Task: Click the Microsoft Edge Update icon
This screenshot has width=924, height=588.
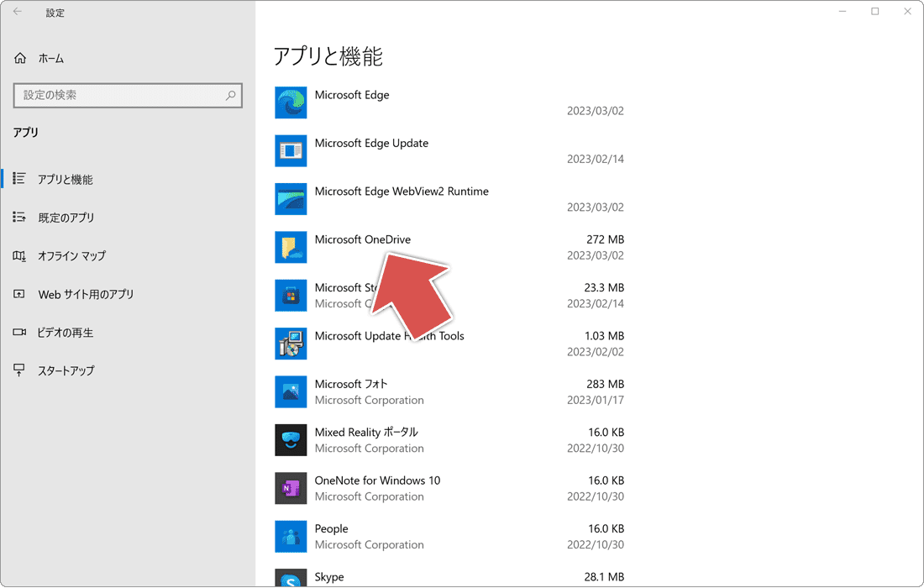Action: [291, 150]
